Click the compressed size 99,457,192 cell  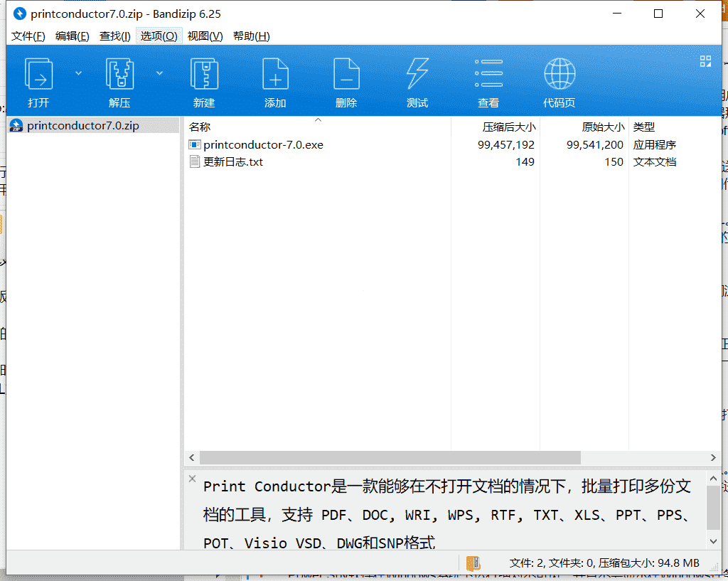coord(506,145)
